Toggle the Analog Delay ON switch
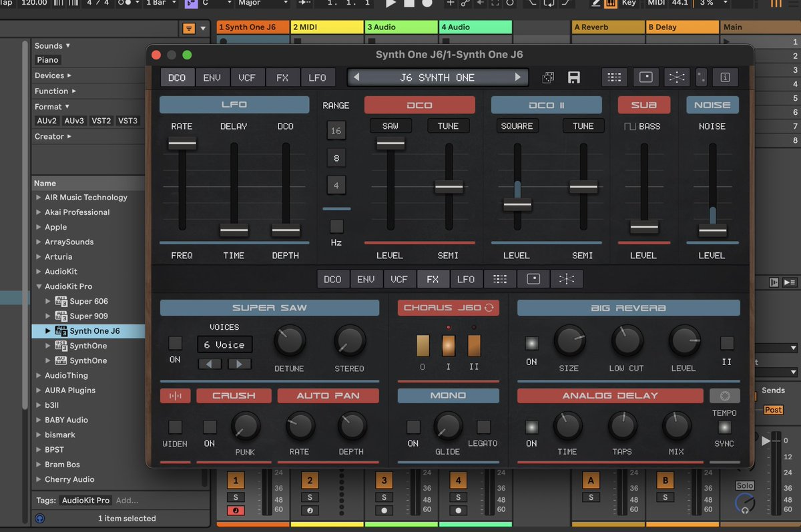This screenshot has height=532, width=801. click(531, 427)
